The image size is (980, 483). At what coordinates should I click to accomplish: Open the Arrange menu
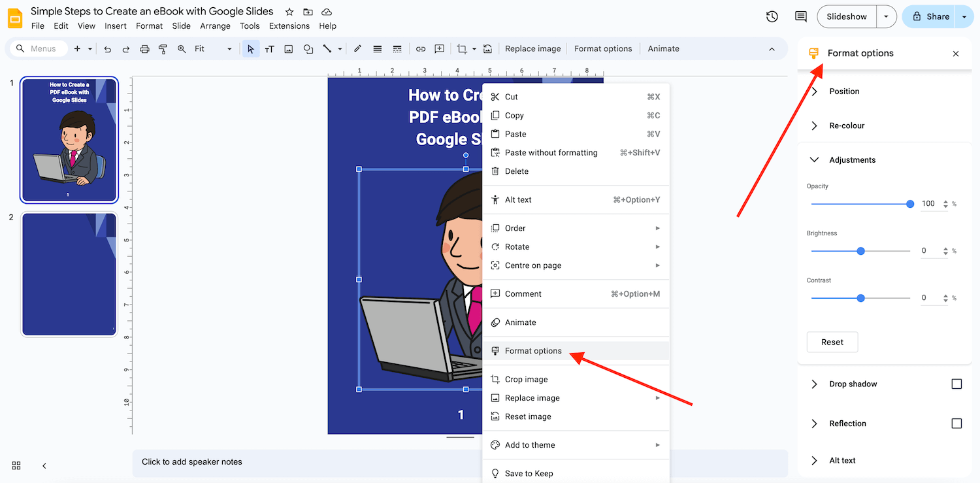coord(215,26)
